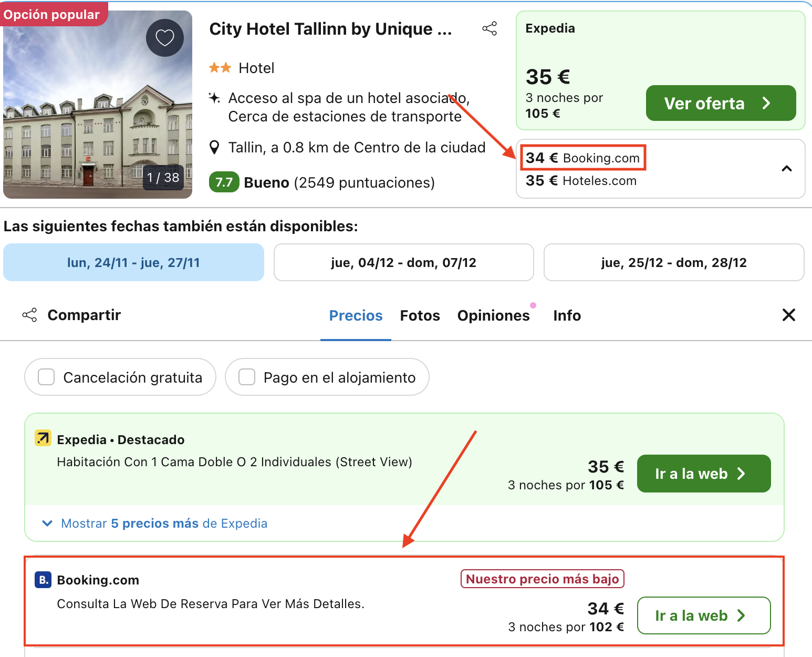Collapse the other prices list chevron

[x=786, y=169]
